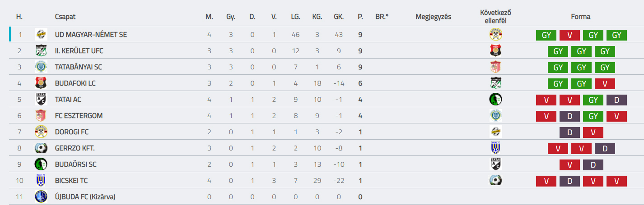Click the first GY form badge for Tatabányai SC
Viewport: 644px width, 205px height.
pyautogui.click(x=558, y=67)
